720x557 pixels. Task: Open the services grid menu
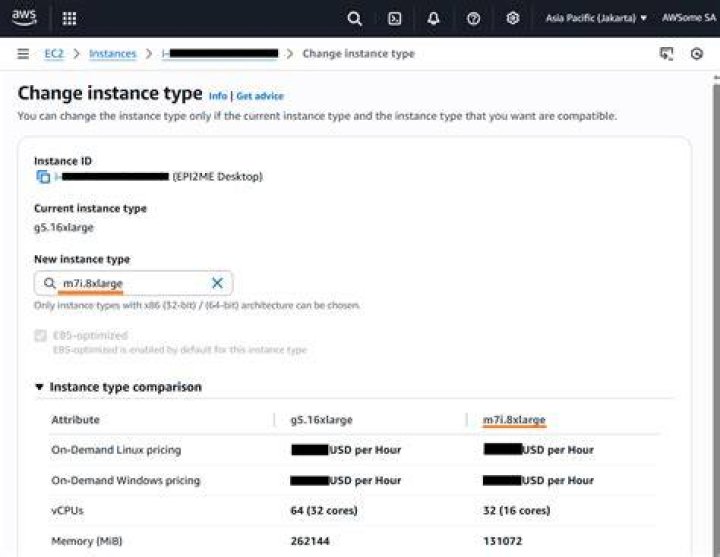click(69, 18)
